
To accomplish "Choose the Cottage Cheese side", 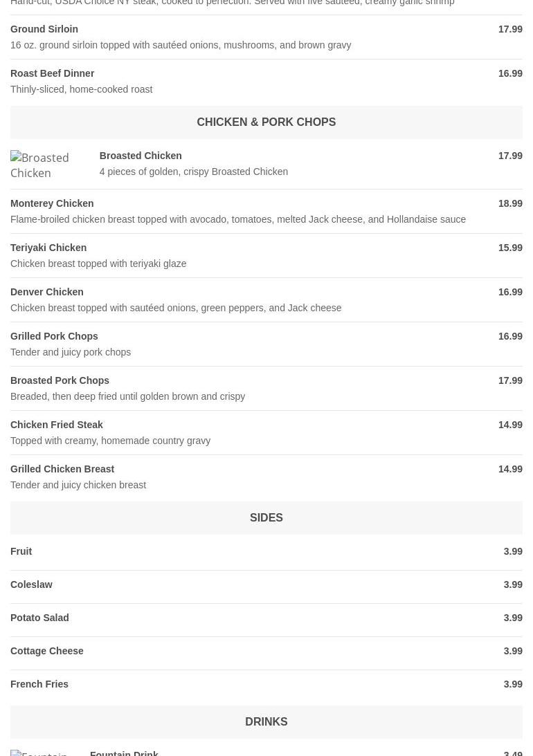I will (x=47, y=652).
